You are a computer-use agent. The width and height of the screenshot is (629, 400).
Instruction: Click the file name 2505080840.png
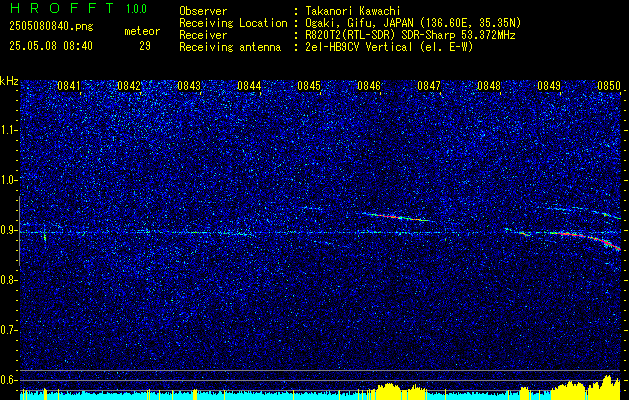coord(51,27)
